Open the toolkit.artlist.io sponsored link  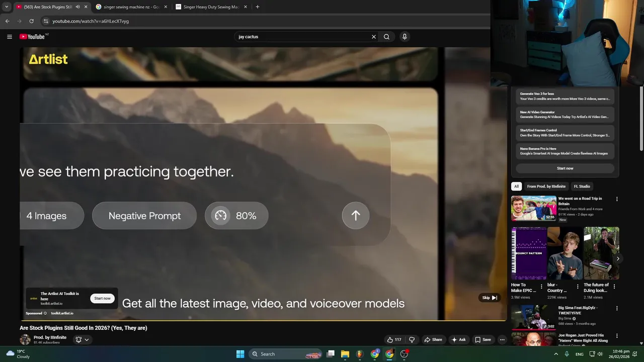click(62, 313)
